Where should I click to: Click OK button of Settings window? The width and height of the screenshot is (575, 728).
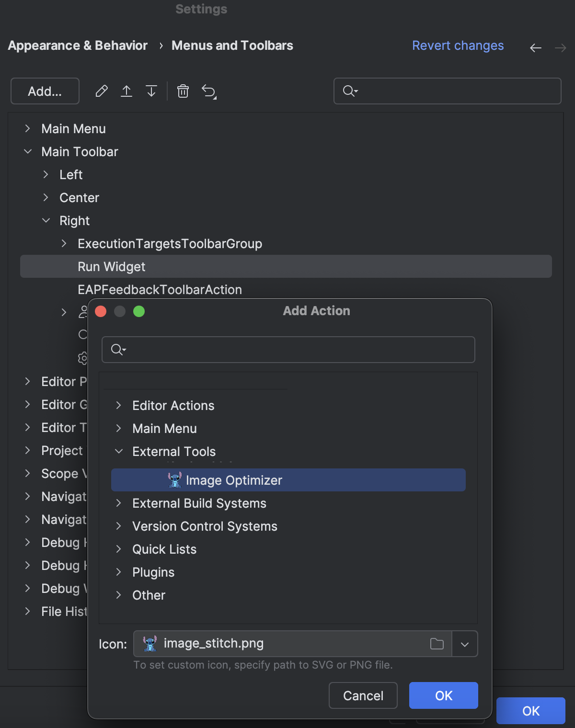(x=531, y=711)
